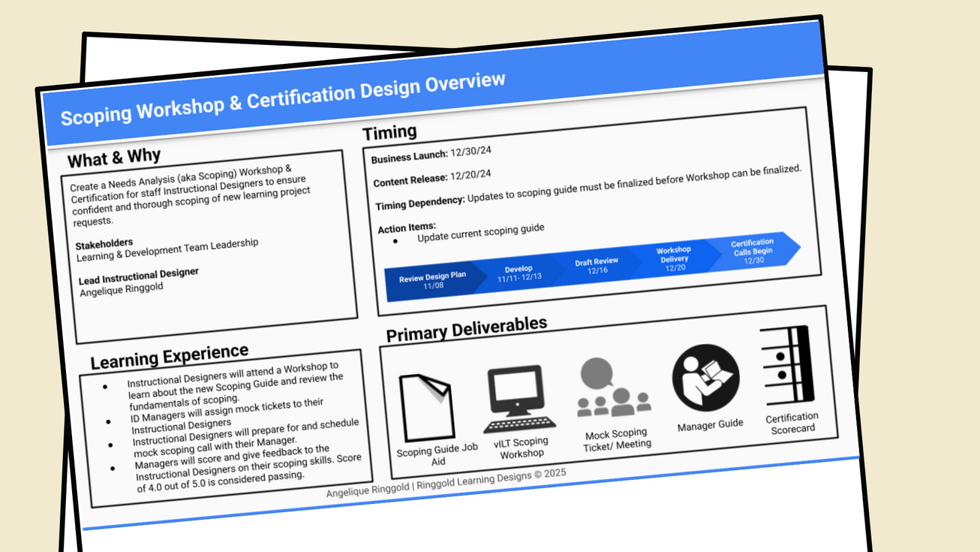Viewport: 980px width, 552px height.
Task: Click the 'Primary Deliverables' heading
Action: [467, 328]
